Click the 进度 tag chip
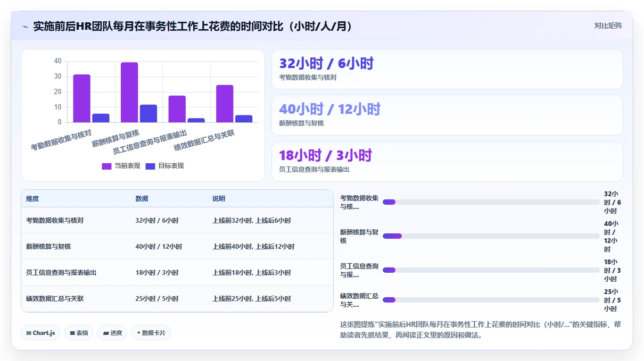 (112, 333)
